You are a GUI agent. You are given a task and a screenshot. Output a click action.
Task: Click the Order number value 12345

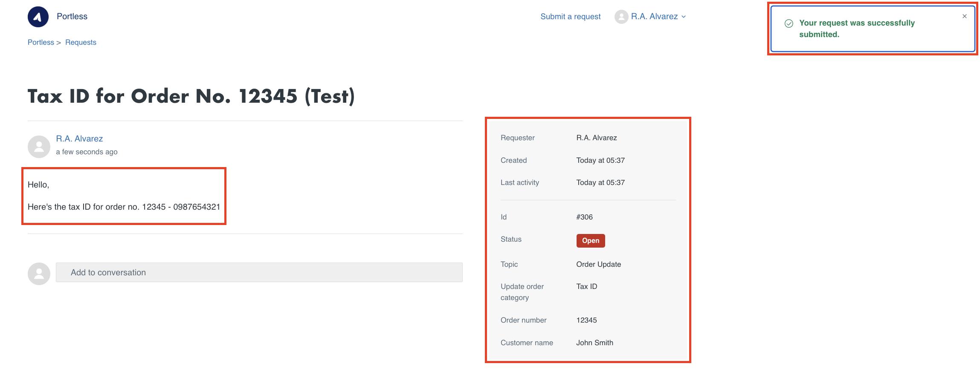pos(586,320)
